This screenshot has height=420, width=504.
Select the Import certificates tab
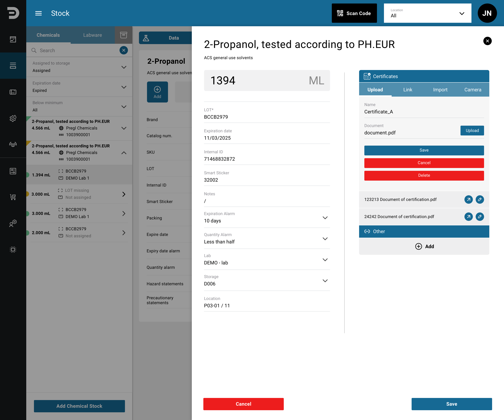pos(440,90)
